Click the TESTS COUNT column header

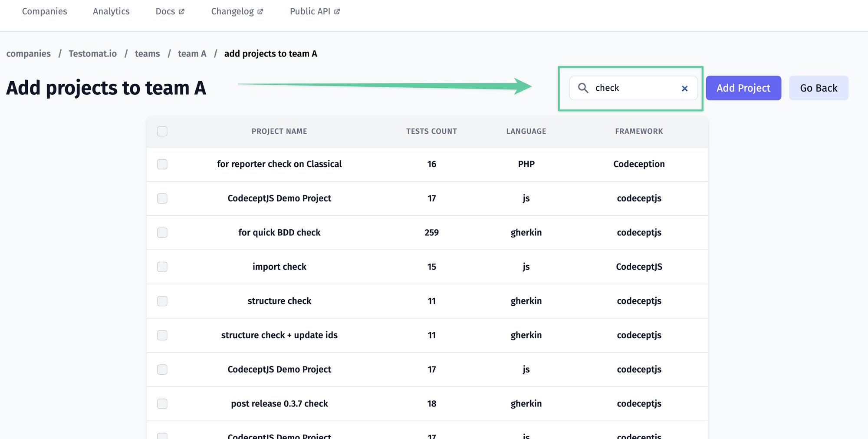431,131
